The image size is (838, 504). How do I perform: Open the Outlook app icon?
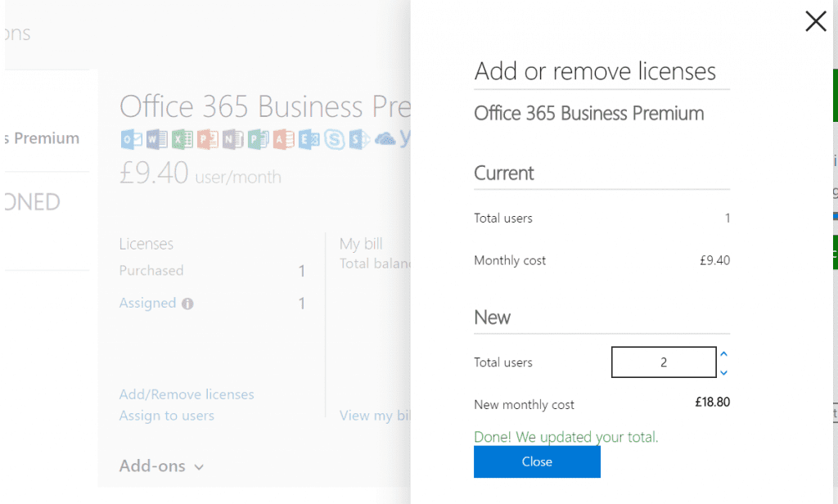point(129,139)
